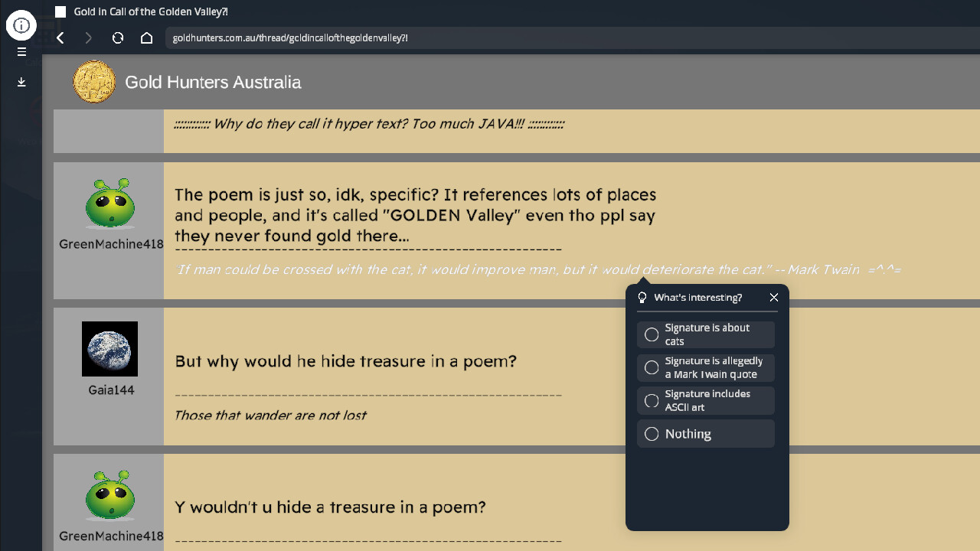
Task: Open the Gaia144 username
Action: (x=111, y=390)
